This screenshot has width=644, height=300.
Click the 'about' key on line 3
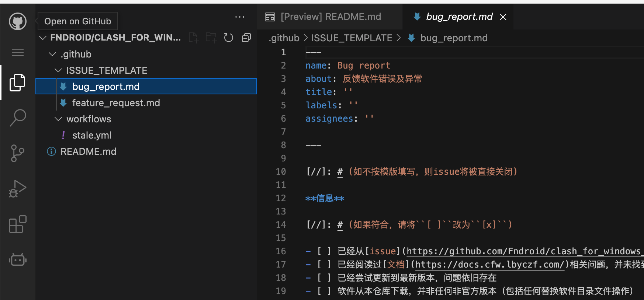coord(319,79)
